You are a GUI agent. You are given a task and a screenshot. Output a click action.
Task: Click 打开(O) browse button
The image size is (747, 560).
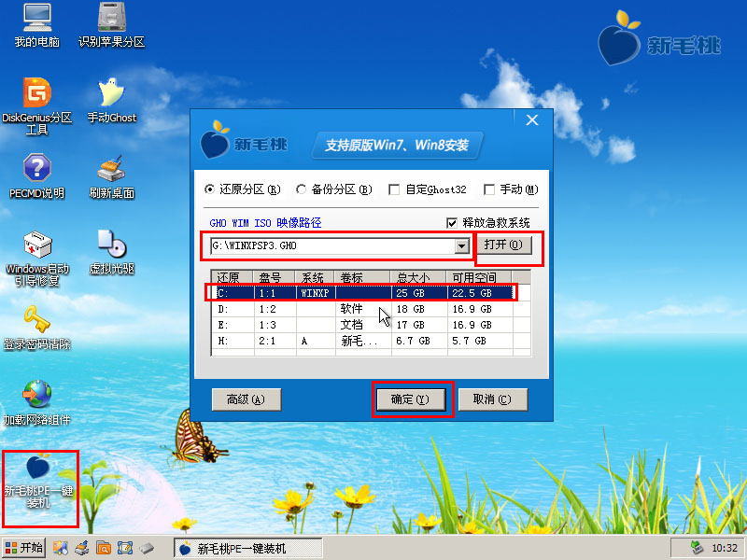tap(503, 245)
